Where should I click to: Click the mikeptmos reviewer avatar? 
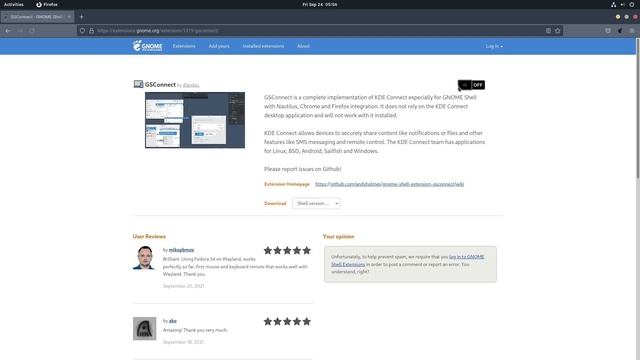coord(144,258)
